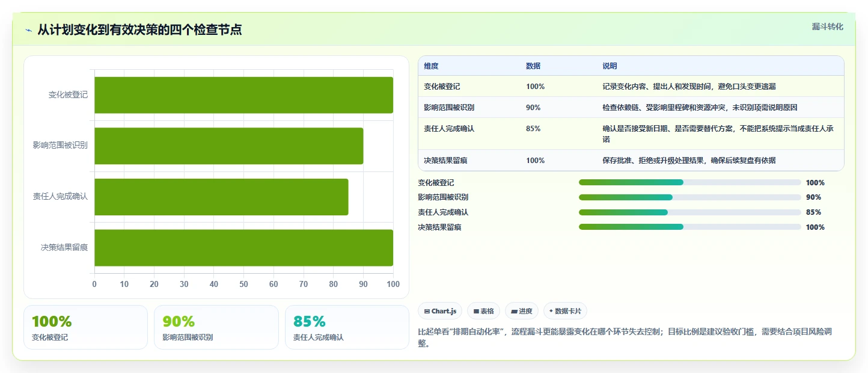Click description starting 检查依赖链

[700, 108]
